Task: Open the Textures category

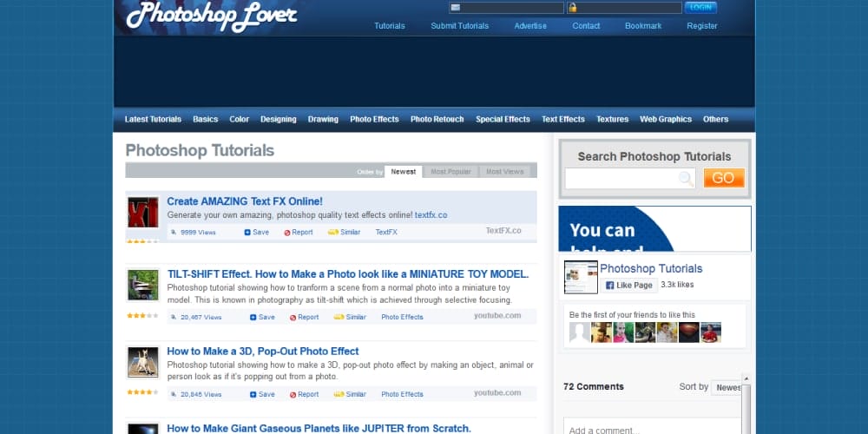Action: [612, 119]
